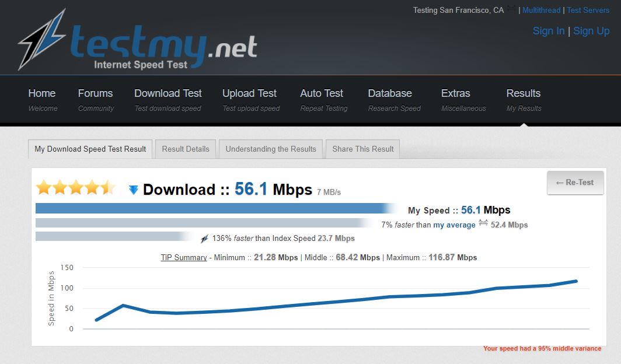Click the testmy.net lightning bolt logo
Image resolution: width=621 pixels, height=364 pixels.
pos(41,40)
